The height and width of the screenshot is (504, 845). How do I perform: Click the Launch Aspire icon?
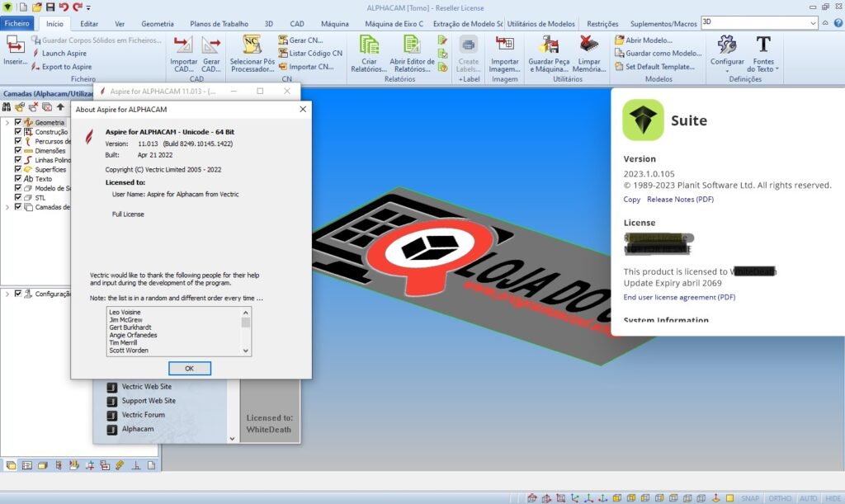(36, 53)
